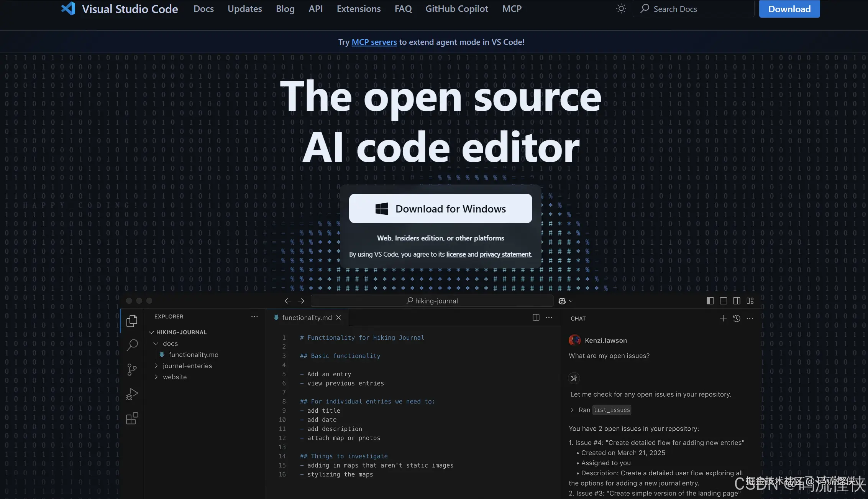Click the Search magnifier in activity bar
This screenshot has width=868, height=499.
click(132, 345)
